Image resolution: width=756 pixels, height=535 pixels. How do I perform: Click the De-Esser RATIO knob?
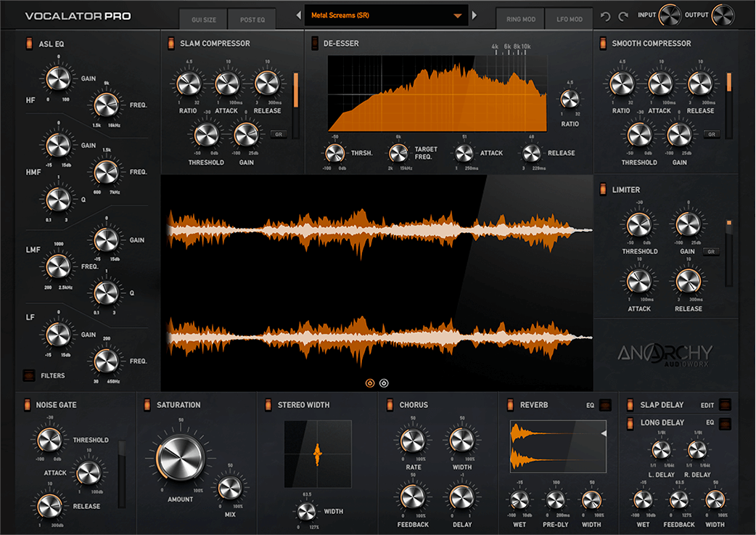(570, 99)
